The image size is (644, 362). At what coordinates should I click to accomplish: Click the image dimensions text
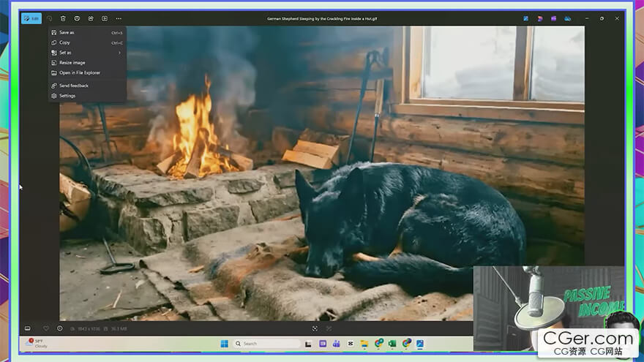(89, 329)
